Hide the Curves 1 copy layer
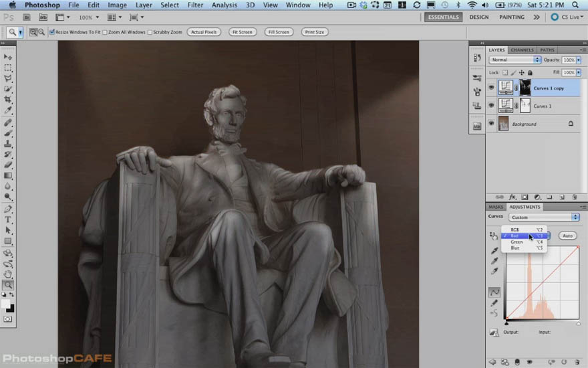This screenshot has width=588, height=368. click(491, 88)
